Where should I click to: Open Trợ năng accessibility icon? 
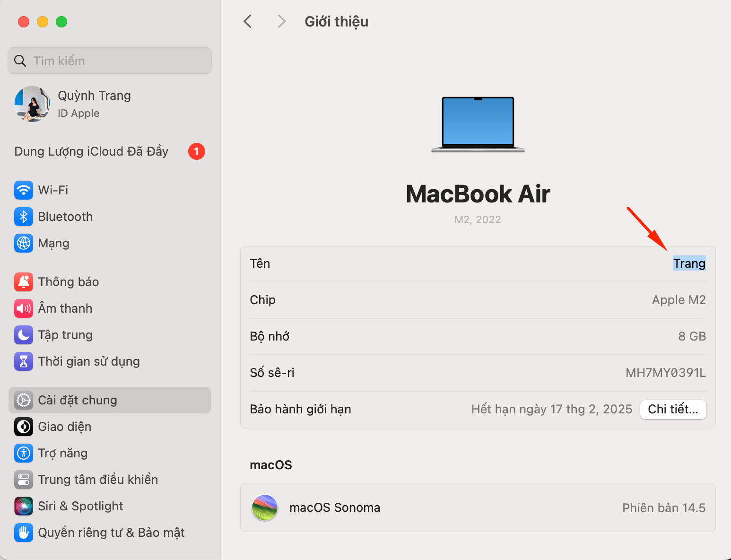click(x=24, y=453)
